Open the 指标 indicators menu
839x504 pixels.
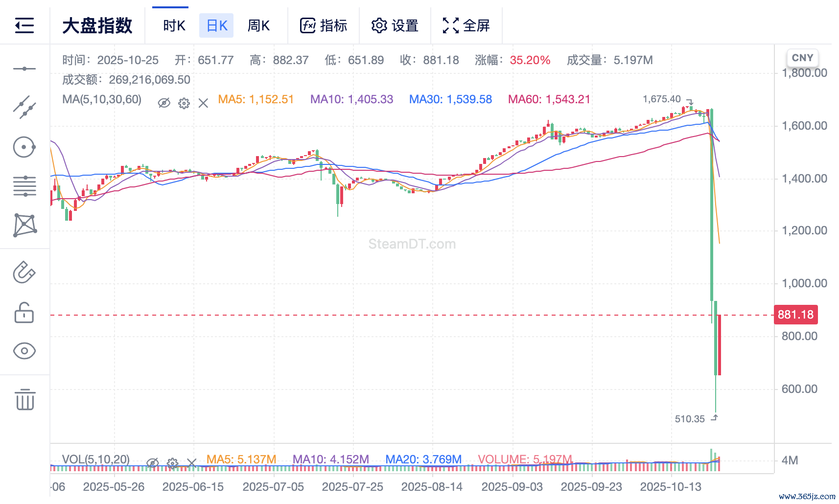pos(324,25)
